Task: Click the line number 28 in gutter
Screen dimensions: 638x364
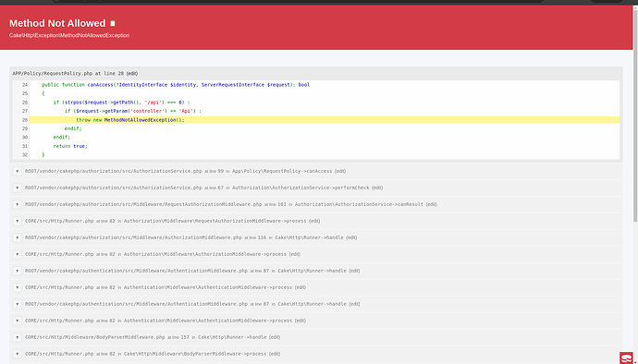Action: coord(25,120)
